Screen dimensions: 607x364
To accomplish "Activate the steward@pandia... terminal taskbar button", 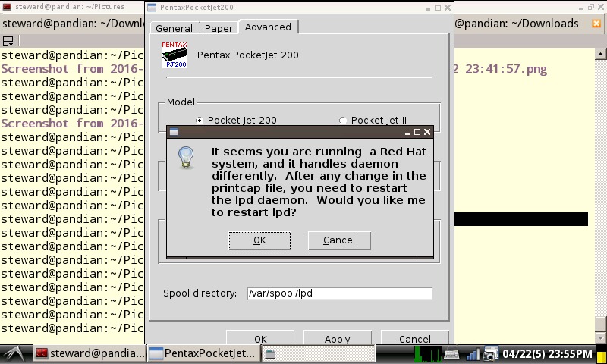I will 90,353.
